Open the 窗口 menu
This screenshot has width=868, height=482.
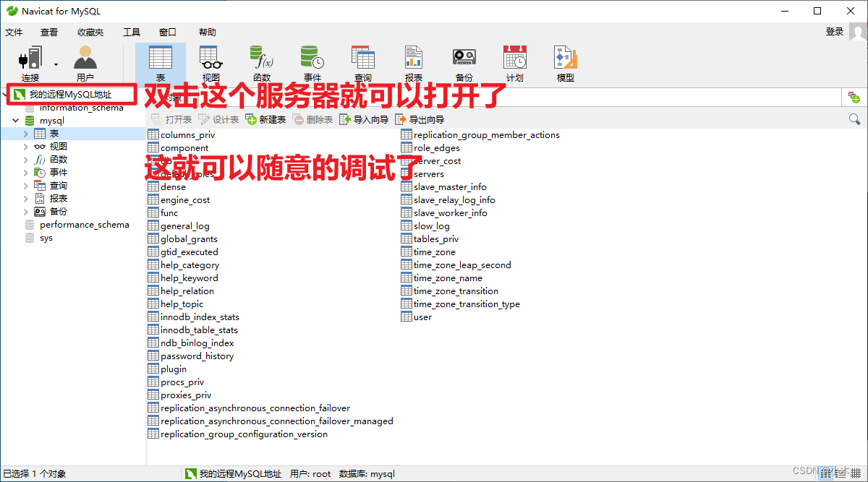point(168,32)
